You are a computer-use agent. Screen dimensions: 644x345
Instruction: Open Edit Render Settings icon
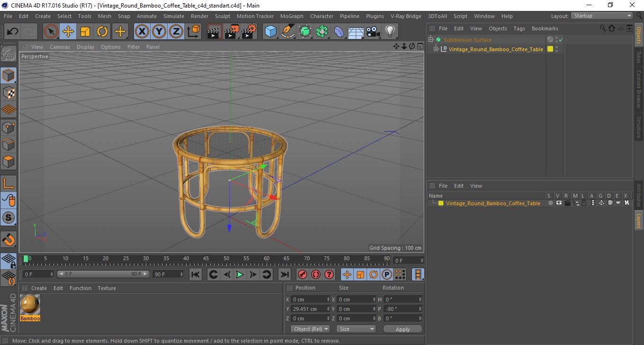click(x=249, y=32)
